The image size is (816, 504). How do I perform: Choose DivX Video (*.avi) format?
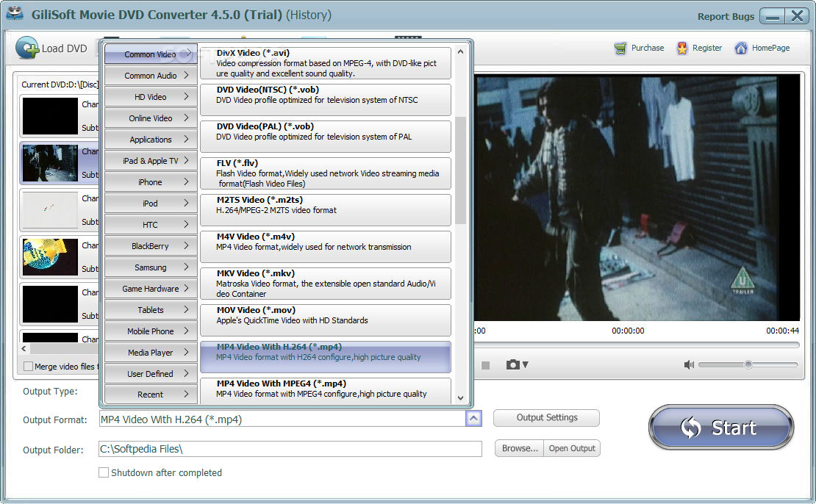coord(326,63)
